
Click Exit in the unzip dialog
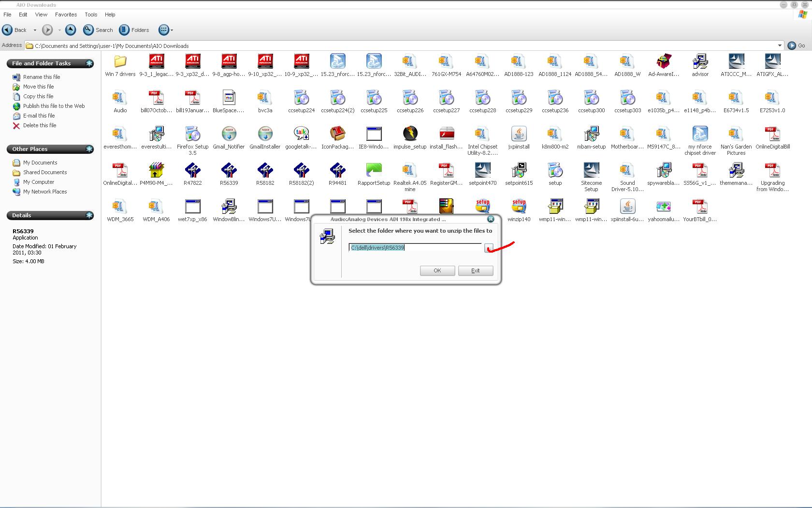point(476,270)
